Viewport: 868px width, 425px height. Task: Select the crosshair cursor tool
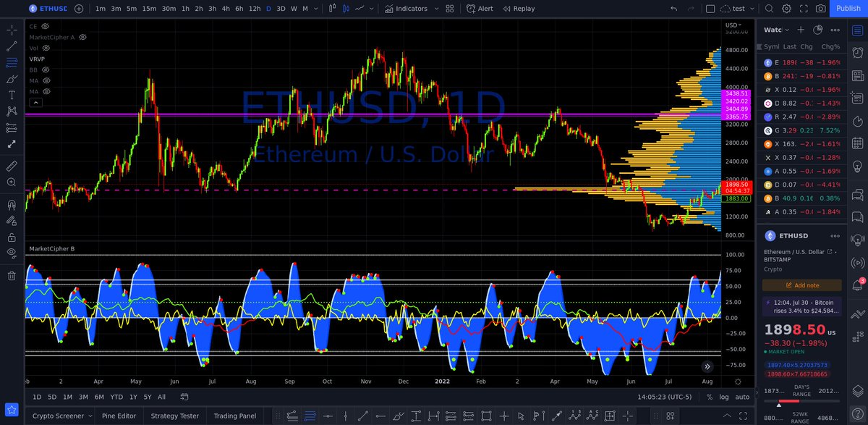click(12, 30)
